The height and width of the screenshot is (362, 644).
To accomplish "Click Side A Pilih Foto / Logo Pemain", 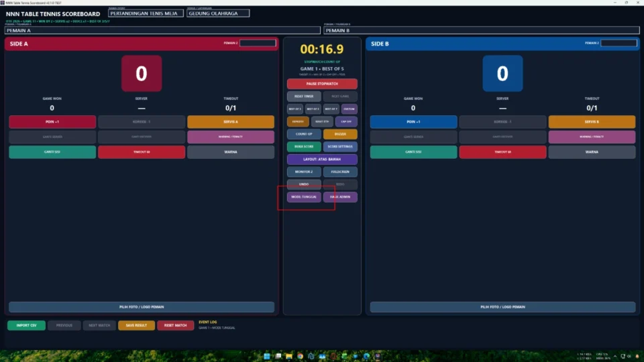I will pos(142,307).
